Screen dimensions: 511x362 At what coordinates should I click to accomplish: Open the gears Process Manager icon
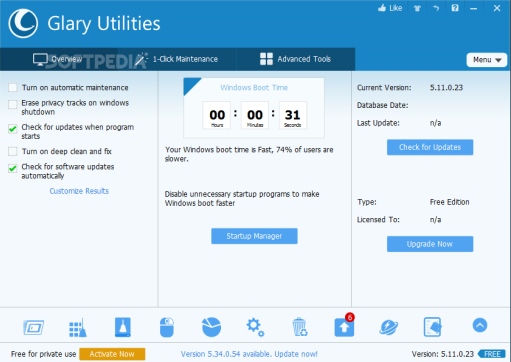(255, 327)
